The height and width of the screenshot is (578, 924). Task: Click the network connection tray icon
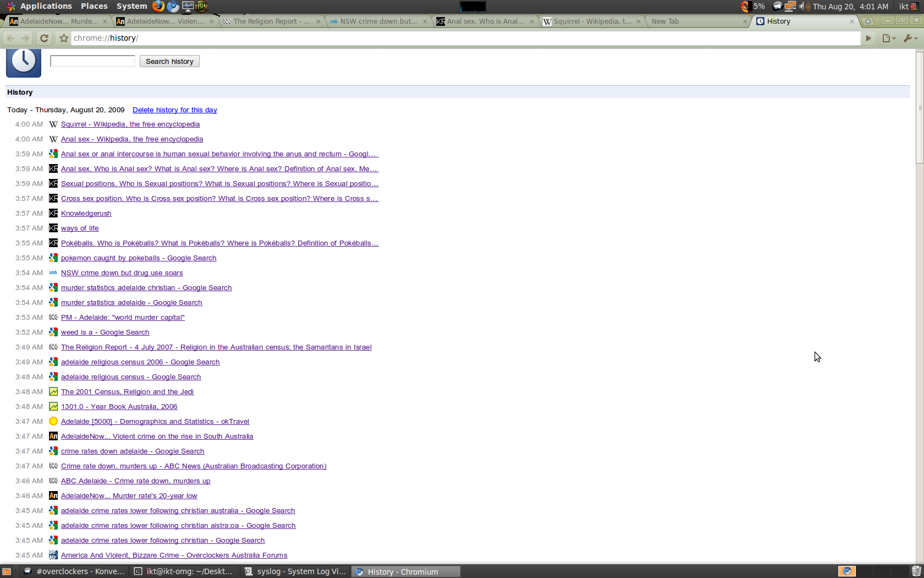[790, 6]
